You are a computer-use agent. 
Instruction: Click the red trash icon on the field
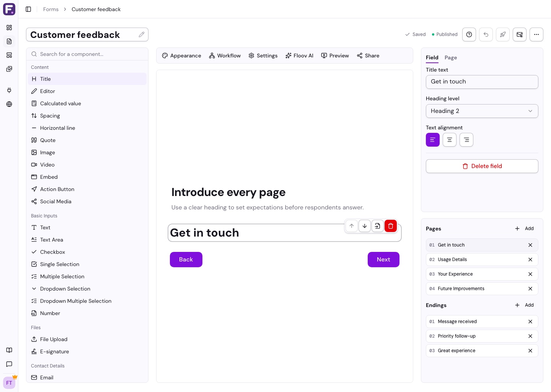click(391, 226)
